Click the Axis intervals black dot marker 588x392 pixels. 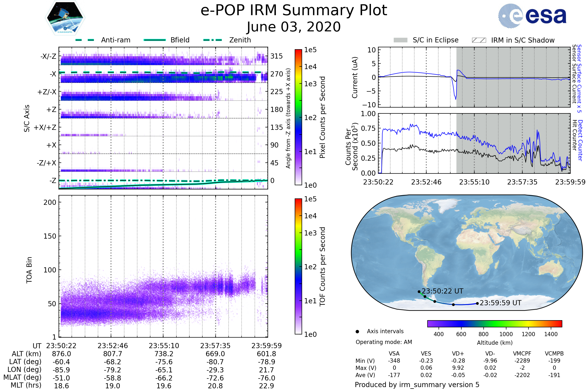click(x=357, y=331)
